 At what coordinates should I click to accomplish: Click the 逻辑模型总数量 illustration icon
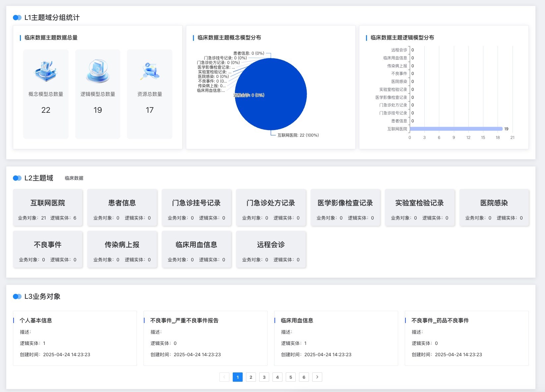(98, 71)
